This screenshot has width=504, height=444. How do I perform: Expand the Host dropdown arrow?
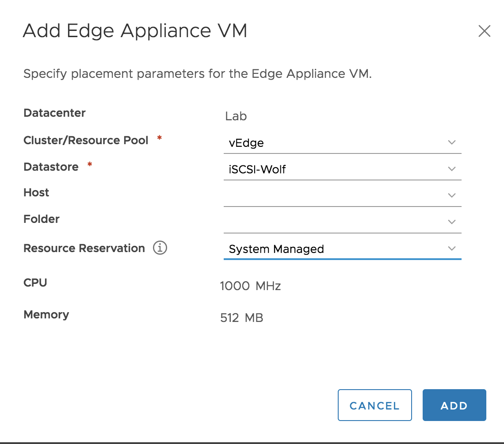[452, 195]
